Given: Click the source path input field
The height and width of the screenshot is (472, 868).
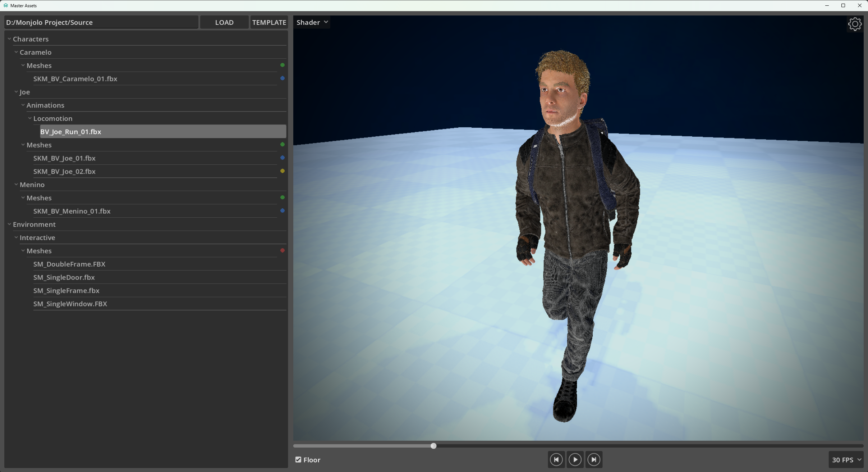Looking at the screenshot, I should tap(101, 22).
